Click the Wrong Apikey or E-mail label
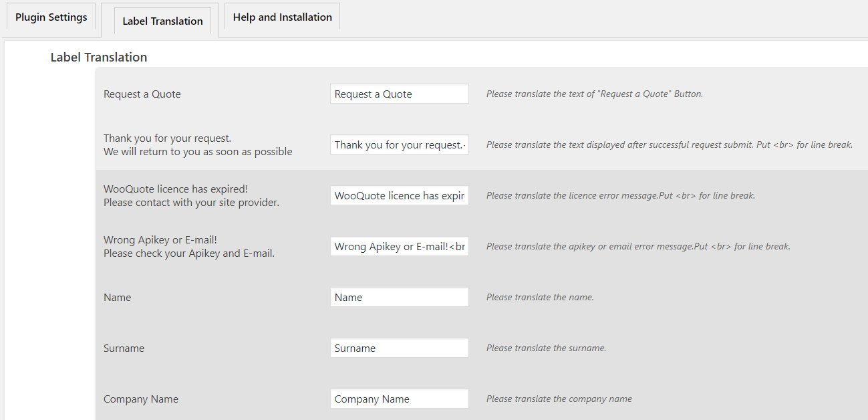 click(189, 247)
